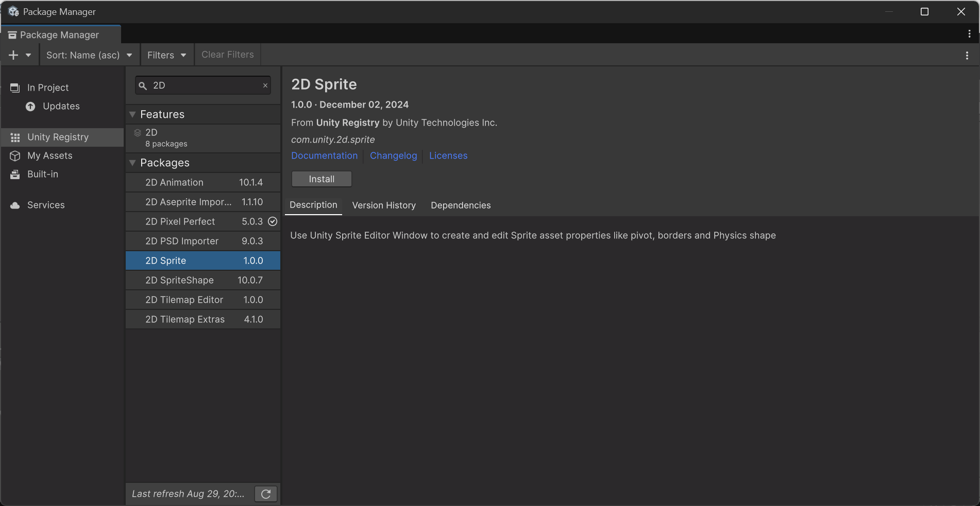
Task: Select the 2D Pixel Perfect package
Action: (x=203, y=221)
